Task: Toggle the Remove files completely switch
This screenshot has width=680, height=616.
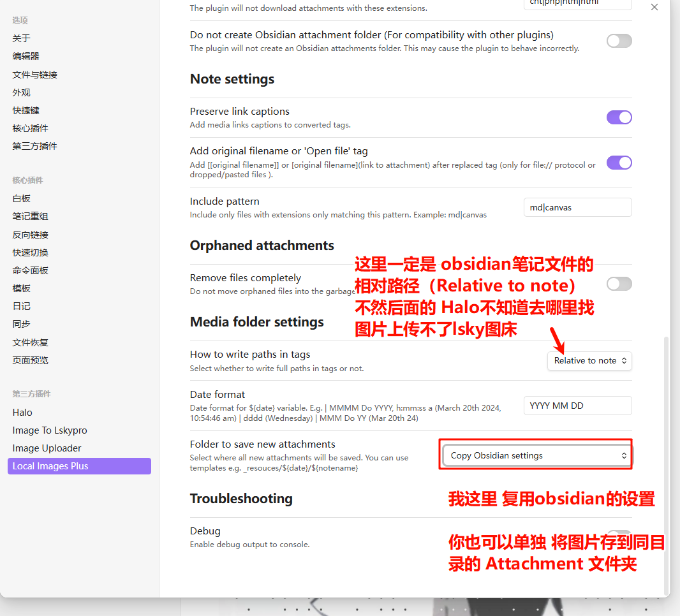Action: pos(619,284)
